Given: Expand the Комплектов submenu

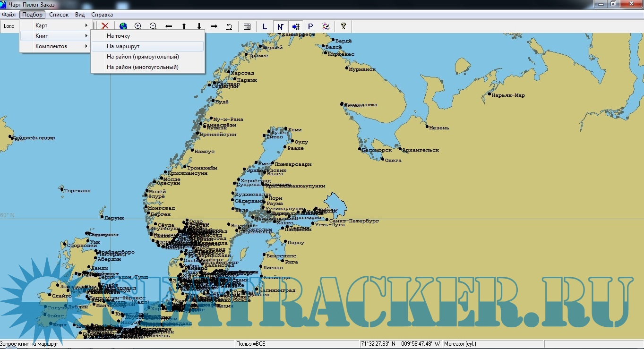Looking at the screenshot, I should pyautogui.click(x=55, y=46).
